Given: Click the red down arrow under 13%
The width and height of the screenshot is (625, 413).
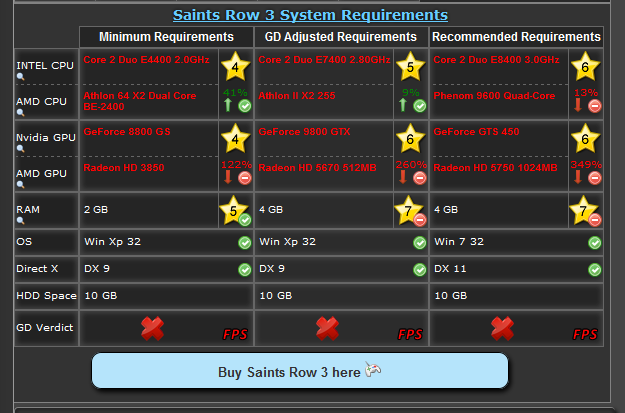Looking at the screenshot, I should click(x=578, y=105).
